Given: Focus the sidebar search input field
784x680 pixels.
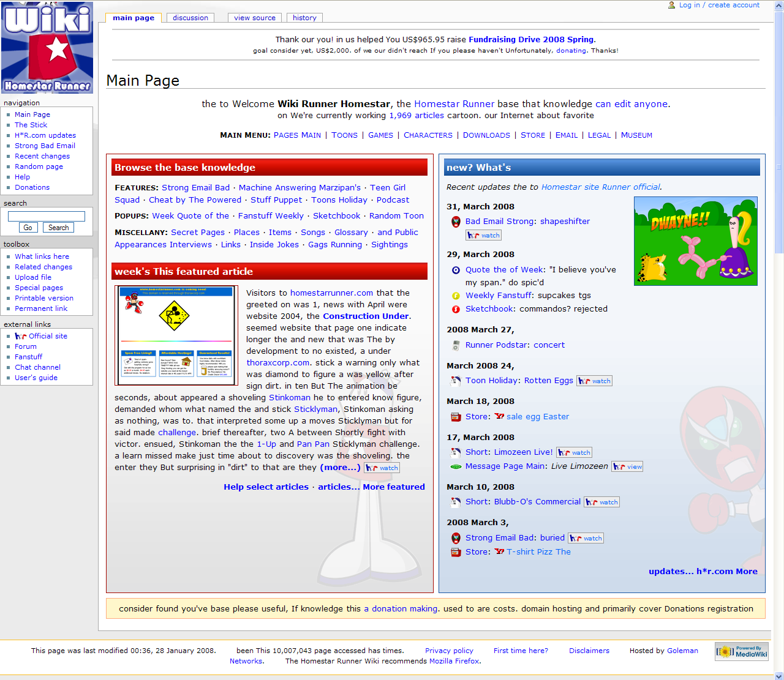Looking at the screenshot, I should tap(47, 216).
